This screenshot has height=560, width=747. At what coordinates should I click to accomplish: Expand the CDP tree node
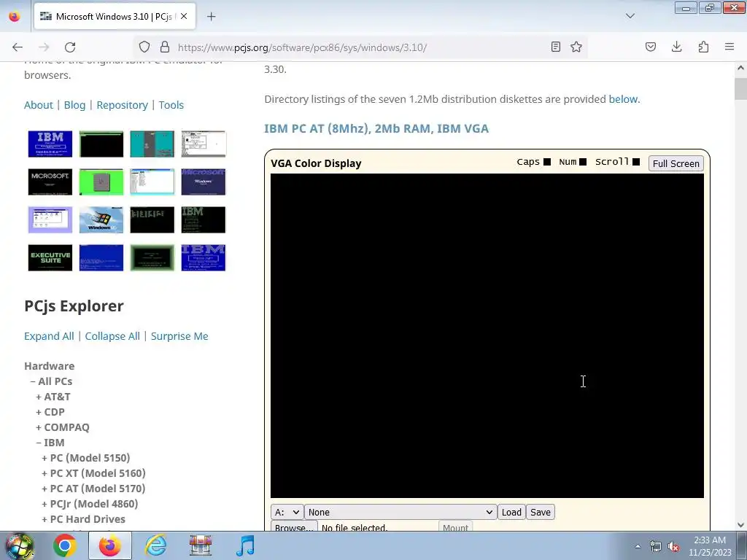pyautogui.click(x=50, y=412)
